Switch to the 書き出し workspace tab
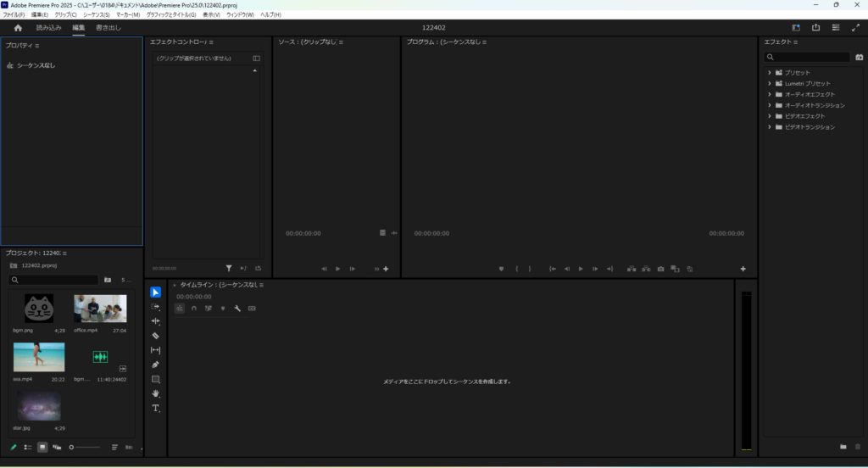Image resolution: width=868 pixels, height=468 pixels. pyautogui.click(x=108, y=27)
